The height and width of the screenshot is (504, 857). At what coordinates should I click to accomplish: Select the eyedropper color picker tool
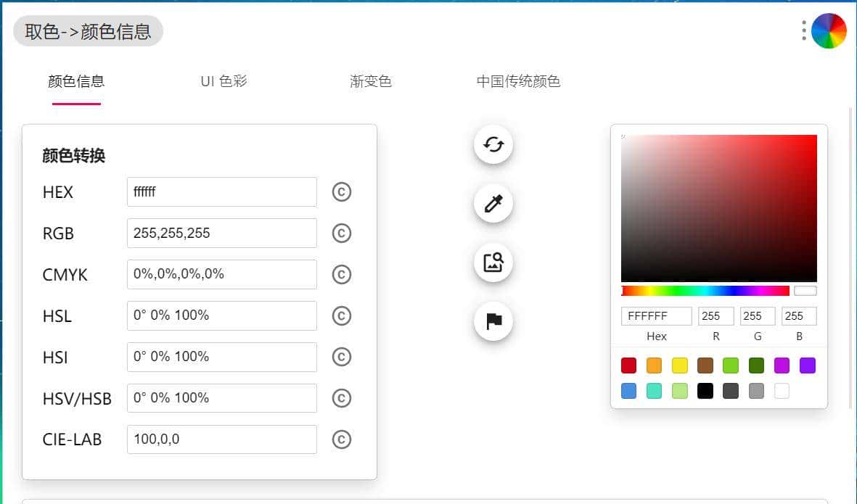[493, 204]
